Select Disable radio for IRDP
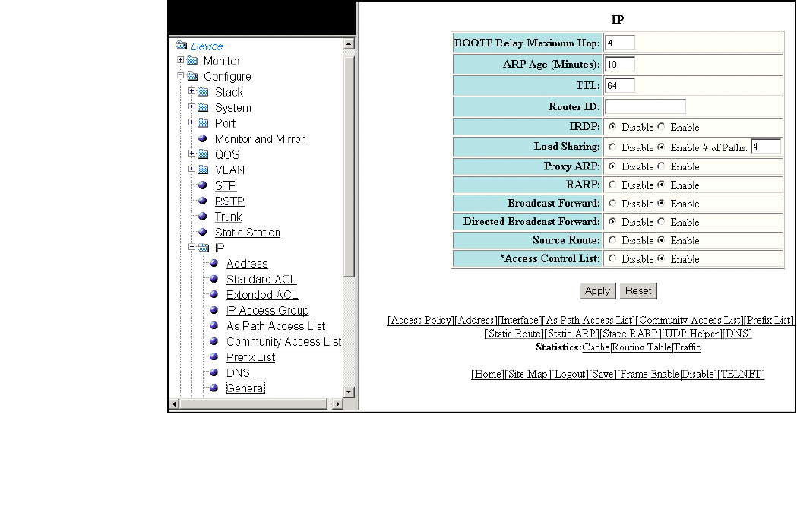This screenshot has height=532, width=797. [612, 126]
